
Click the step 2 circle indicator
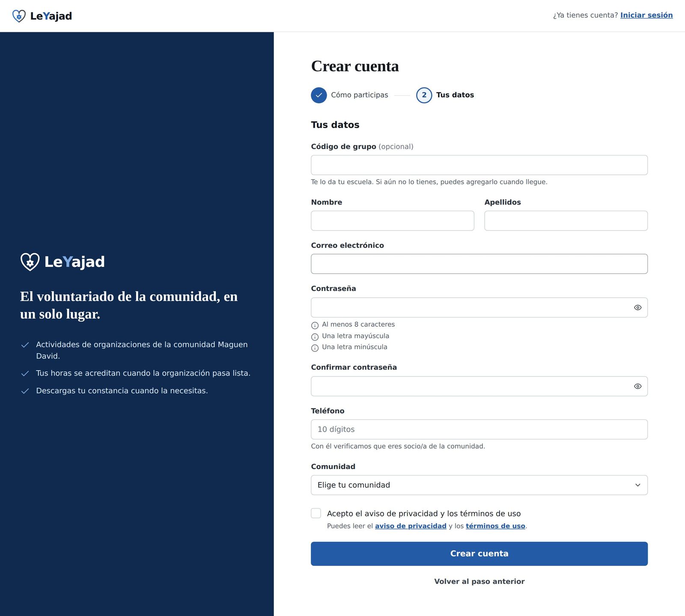424,95
